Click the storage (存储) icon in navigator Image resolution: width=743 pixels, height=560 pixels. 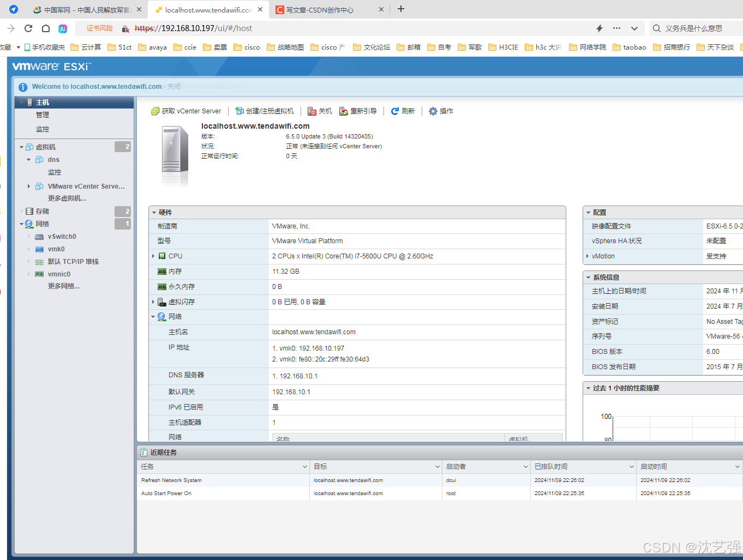pyautogui.click(x=29, y=212)
